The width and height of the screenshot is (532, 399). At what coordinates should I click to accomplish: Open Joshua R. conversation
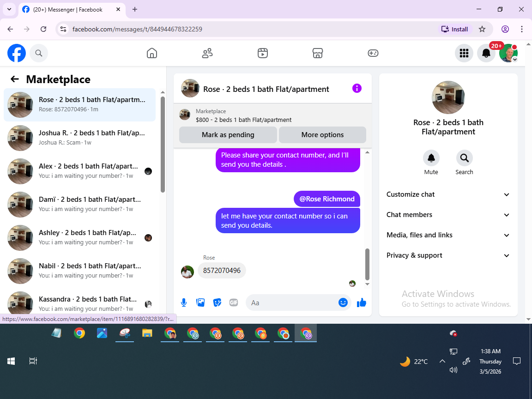click(x=80, y=138)
